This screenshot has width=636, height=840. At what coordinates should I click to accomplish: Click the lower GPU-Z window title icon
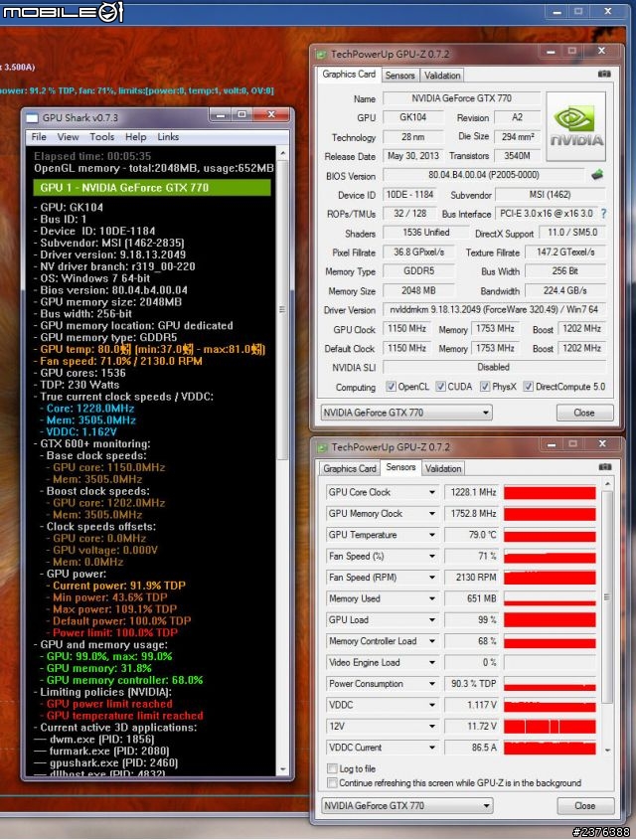(322, 447)
